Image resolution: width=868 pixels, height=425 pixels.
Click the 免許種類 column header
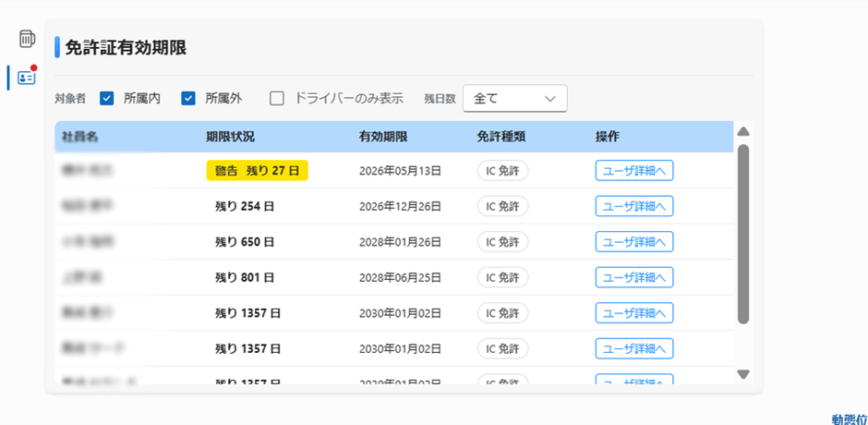pyautogui.click(x=500, y=137)
